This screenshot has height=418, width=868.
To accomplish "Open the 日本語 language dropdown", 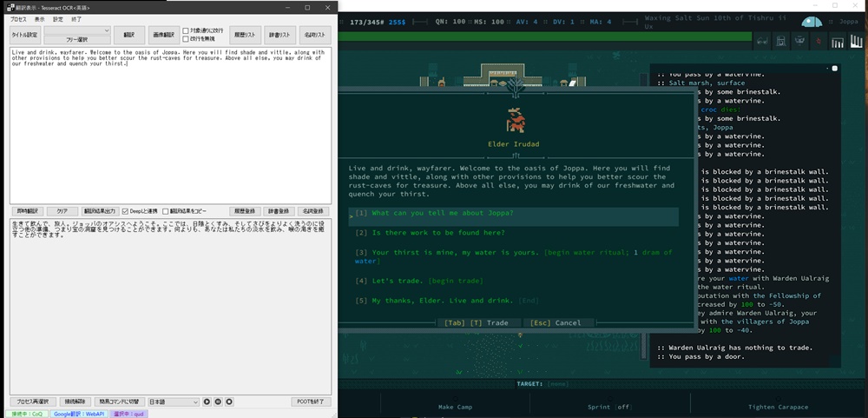I will [x=174, y=401].
